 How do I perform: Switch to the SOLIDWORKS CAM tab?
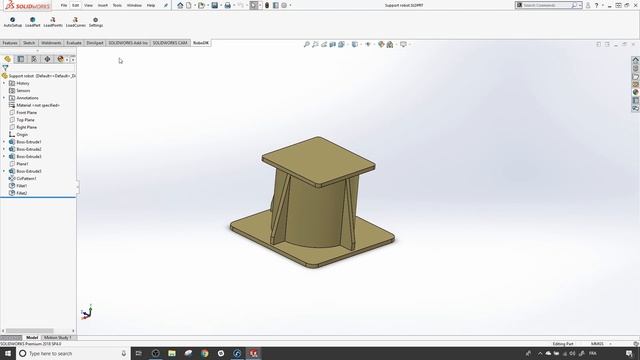(x=170, y=43)
